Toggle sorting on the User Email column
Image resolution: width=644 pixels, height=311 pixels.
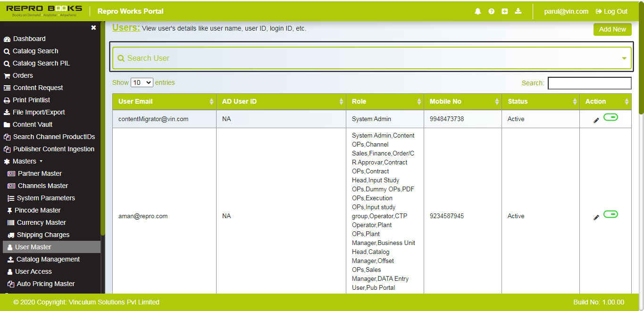[x=211, y=101]
